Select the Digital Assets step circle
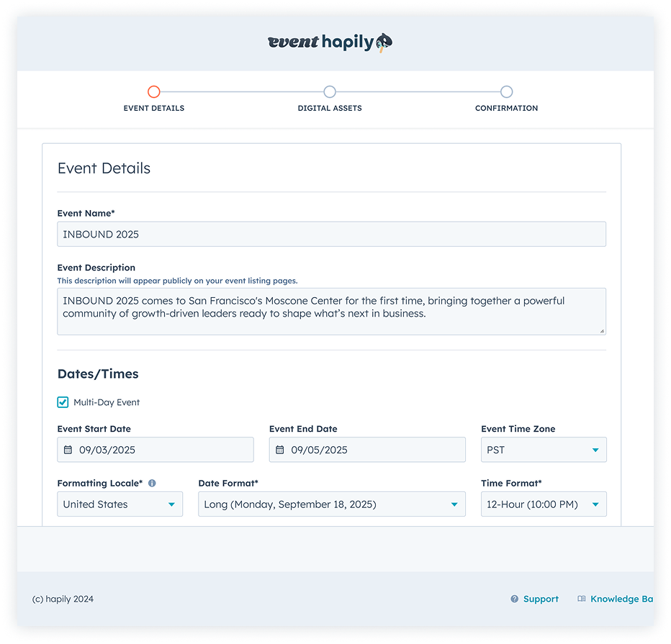Image resolution: width=671 pixels, height=644 pixels. coord(330,91)
